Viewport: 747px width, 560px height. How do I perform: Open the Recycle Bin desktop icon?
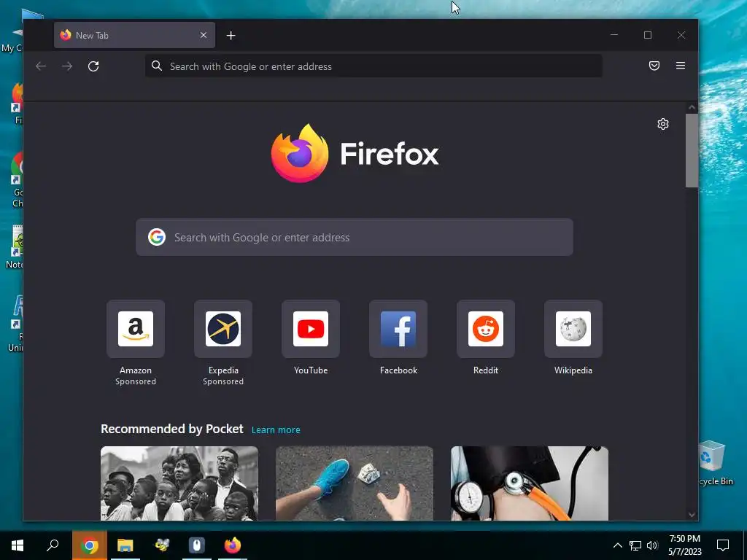712,463
